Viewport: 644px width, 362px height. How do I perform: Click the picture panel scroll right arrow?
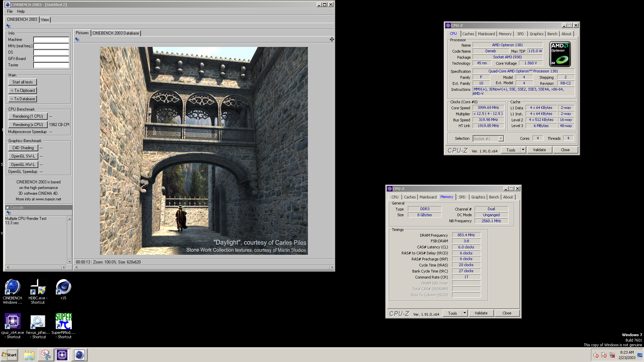(x=332, y=267)
